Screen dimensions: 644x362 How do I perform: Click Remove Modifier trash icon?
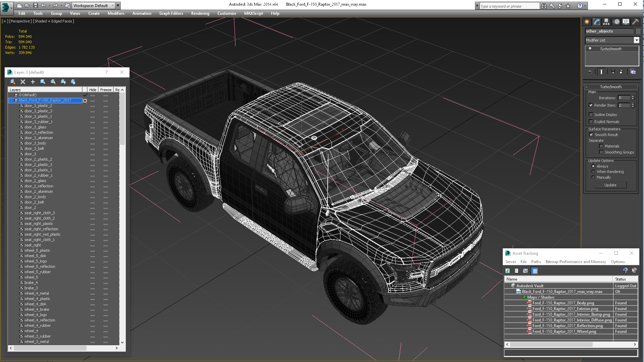[621, 72]
